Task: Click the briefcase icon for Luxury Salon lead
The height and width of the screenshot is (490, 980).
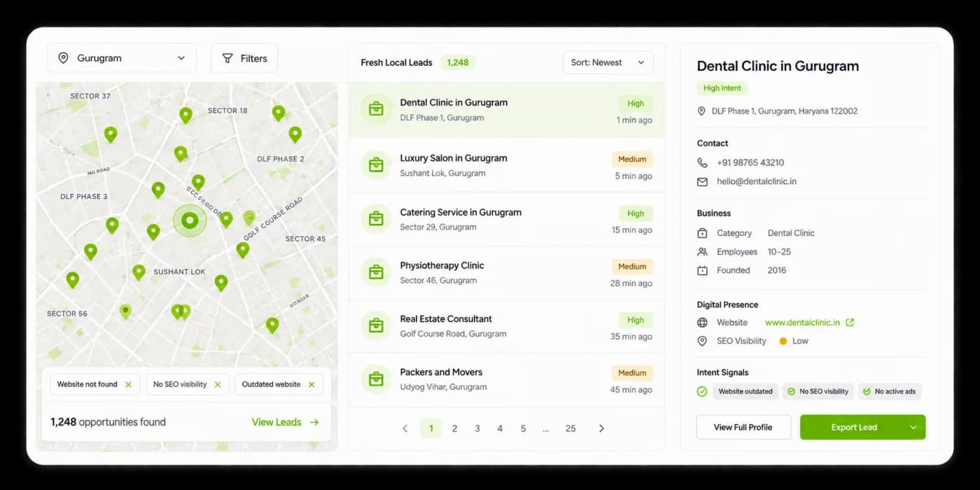Action: (x=376, y=165)
